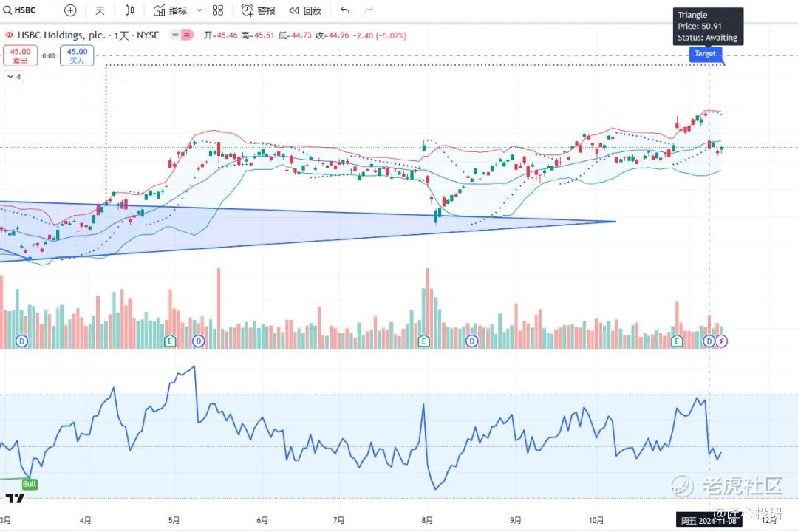The height and width of the screenshot is (532, 798).
Task: Click the earnings E marker near August
Action: pos(423,341)
